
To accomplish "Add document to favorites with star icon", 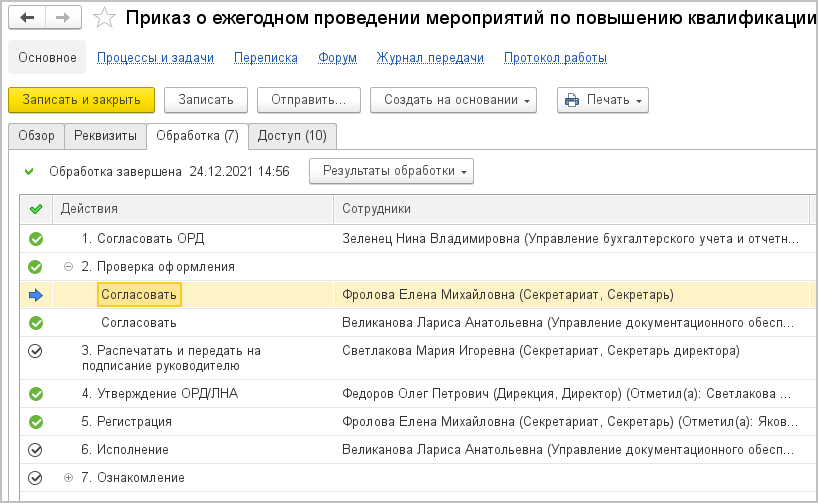I will (x=103, y=18).
